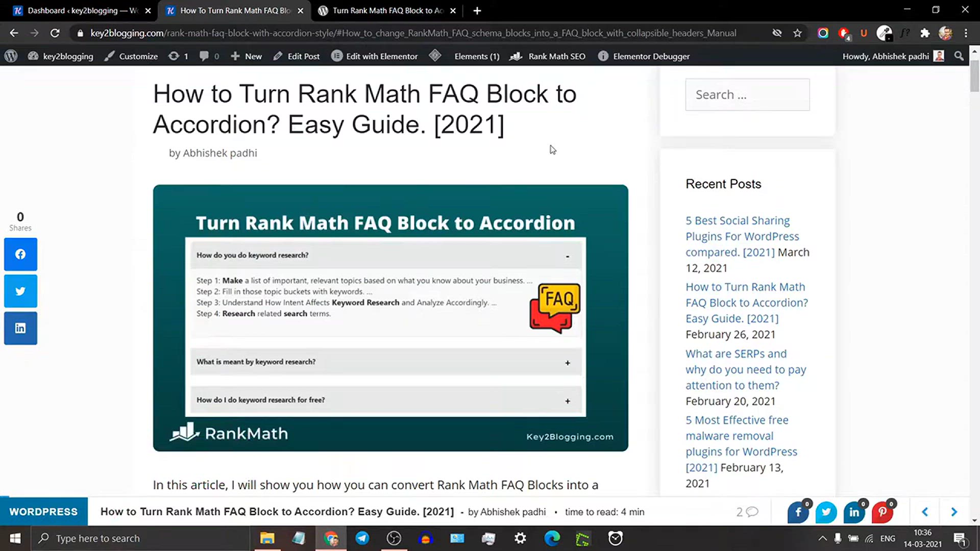980x551 pixels.
Task: Go to previous post with left arrow
Action: click(925, 512)
